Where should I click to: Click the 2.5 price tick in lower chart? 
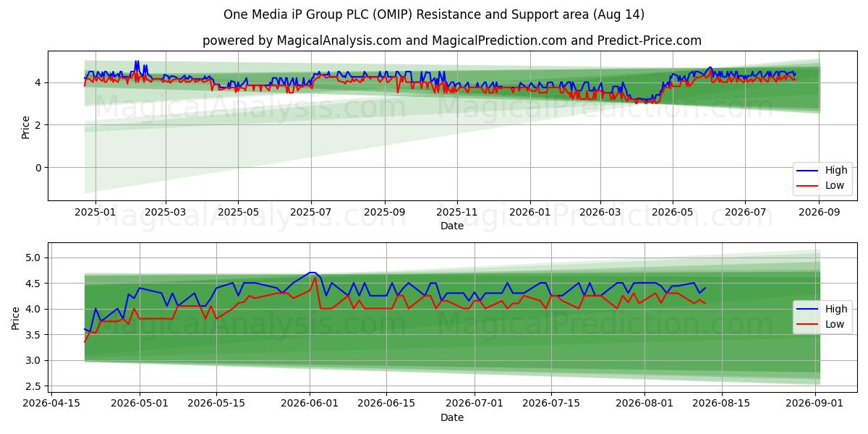(34, 386)
